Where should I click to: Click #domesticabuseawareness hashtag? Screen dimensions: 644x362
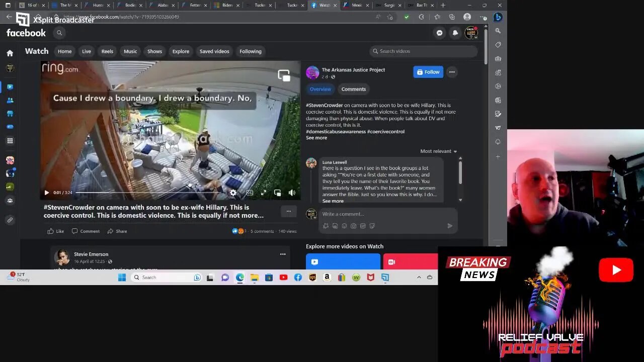[336, 132]
